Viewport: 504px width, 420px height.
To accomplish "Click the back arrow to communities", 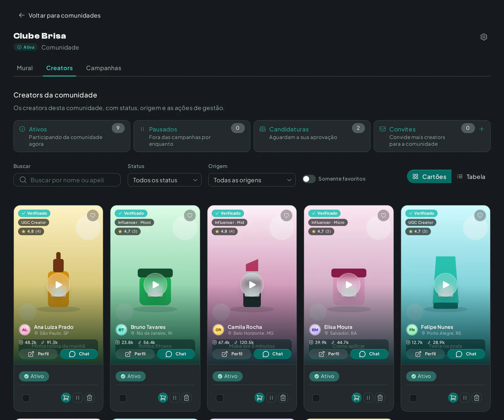I will click(22, 15).
